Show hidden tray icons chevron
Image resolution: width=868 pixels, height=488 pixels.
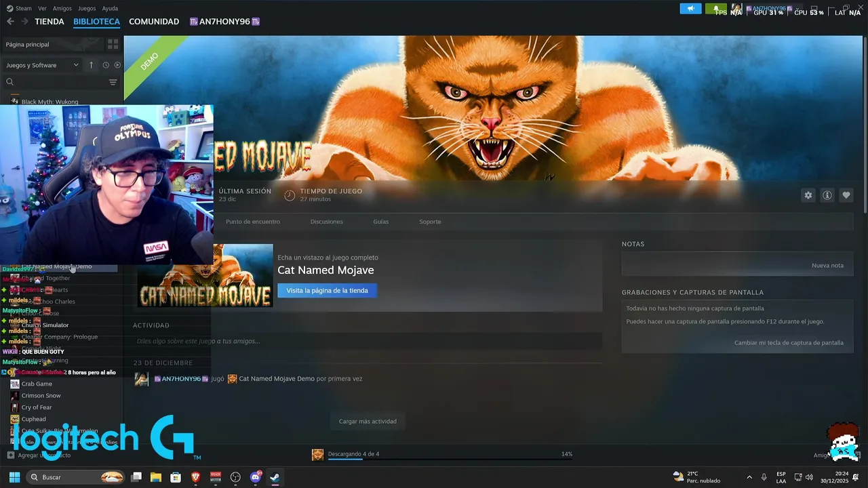[x=749, y=477]
